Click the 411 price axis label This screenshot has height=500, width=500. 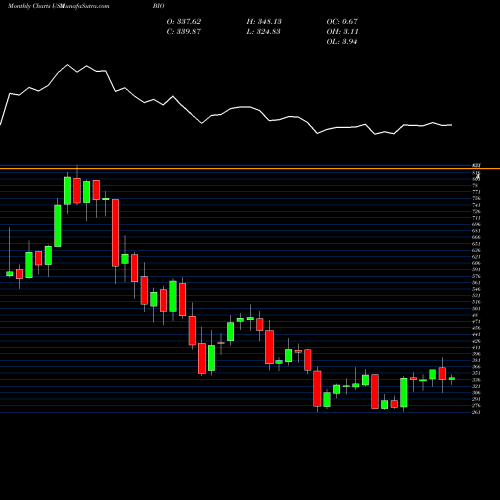476,347
